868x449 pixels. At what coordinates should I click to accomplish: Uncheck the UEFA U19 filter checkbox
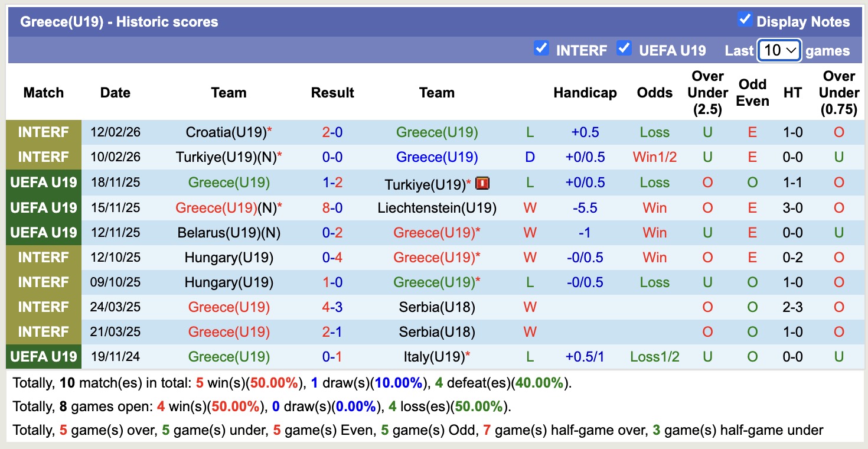[x=624, y=48]
